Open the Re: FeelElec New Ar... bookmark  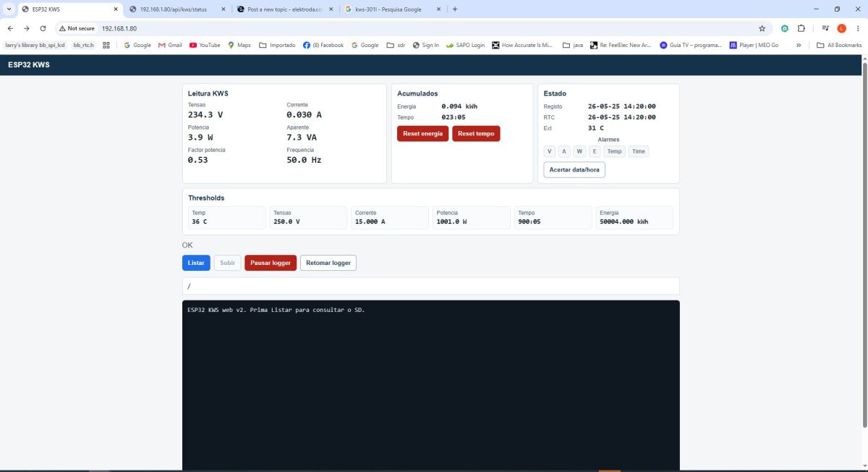click(x=621, y=45)
